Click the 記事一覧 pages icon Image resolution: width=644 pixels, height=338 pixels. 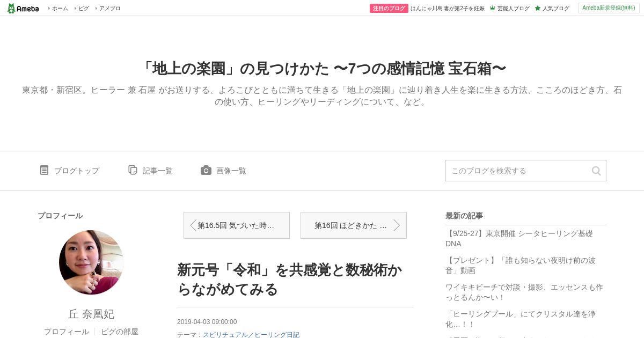[133, 170]
